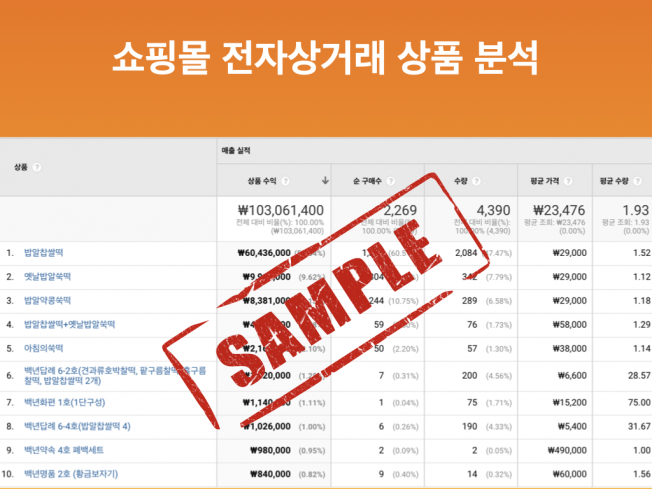This screenshot has width=652, height=489.
Task: Open the 백년약속 4호 폐백세트 link
Action: (x=64, y=450)
